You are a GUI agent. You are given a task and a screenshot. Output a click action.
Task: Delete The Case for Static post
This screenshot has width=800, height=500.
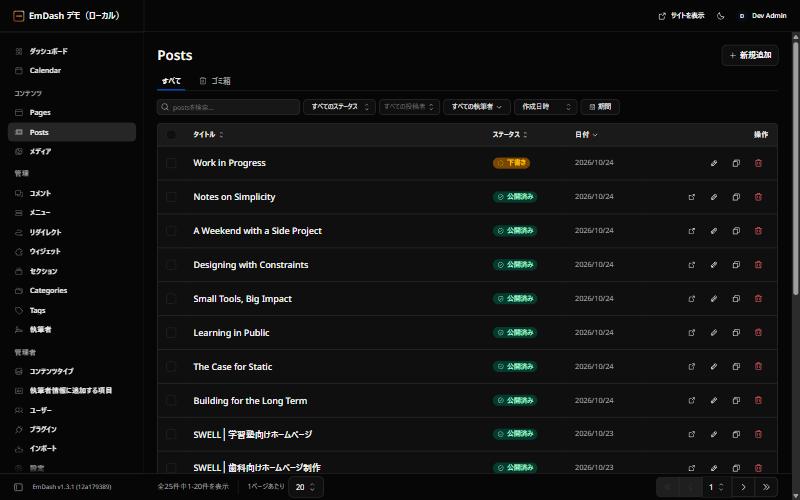758,367
